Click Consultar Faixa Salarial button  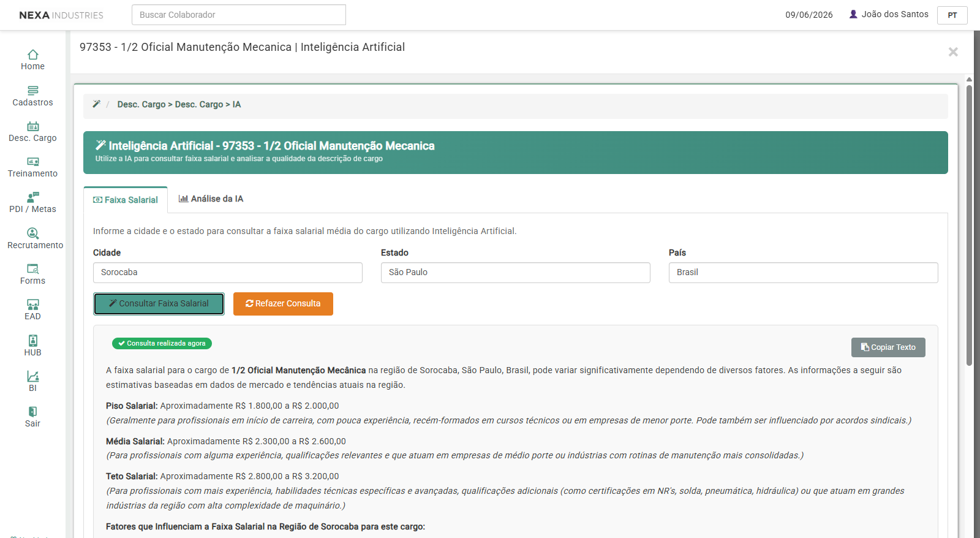(159, 304)
